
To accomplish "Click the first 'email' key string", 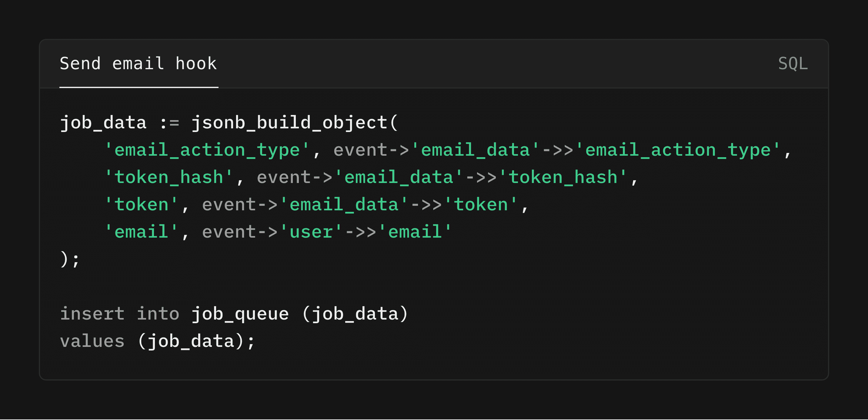I will [x=142, y=232].
